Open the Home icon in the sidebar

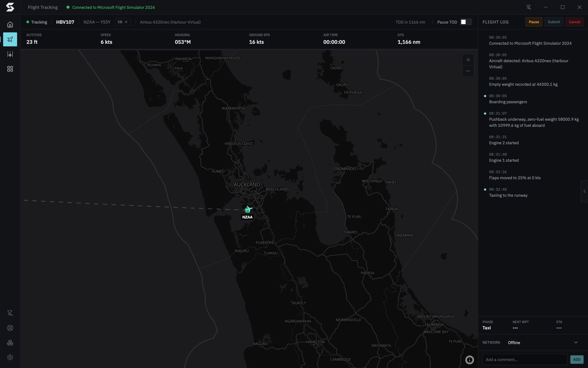tap(10, 25)
